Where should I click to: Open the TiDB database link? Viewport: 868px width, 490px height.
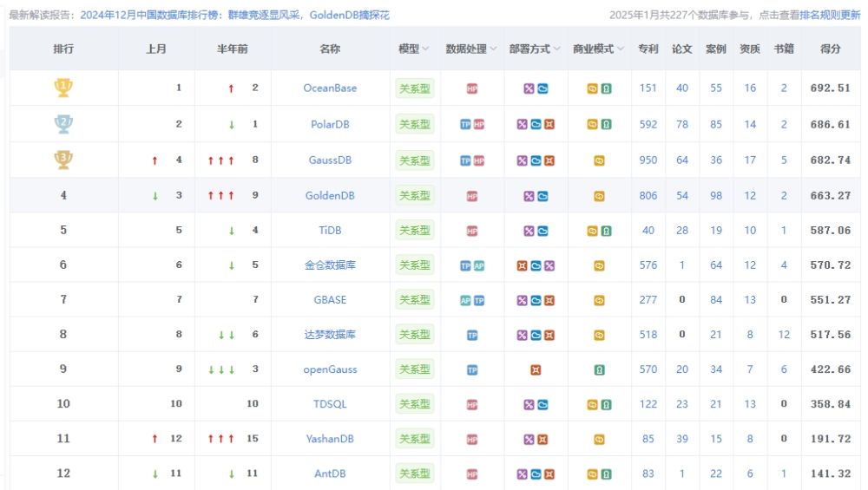pyautogui.click(x=330, y=230)
